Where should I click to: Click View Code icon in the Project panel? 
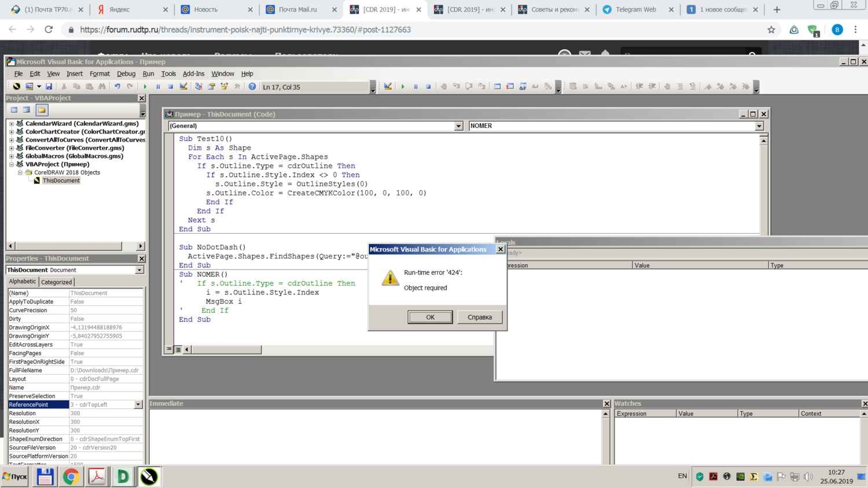[14, 110]
